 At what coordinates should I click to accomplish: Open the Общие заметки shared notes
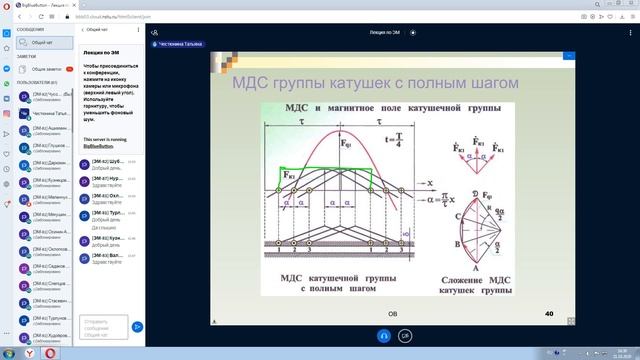click(x=44, y=69)
